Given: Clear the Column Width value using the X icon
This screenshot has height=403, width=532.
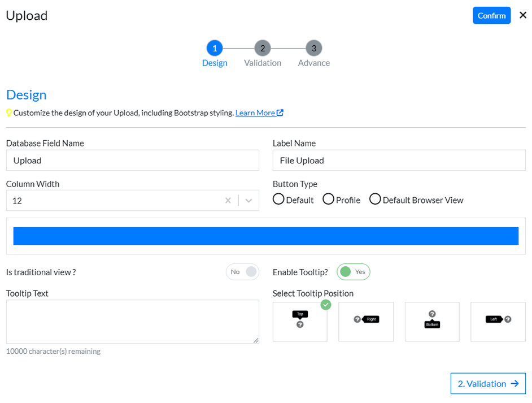Looking at the screenshot, I should tap(228, 200).
